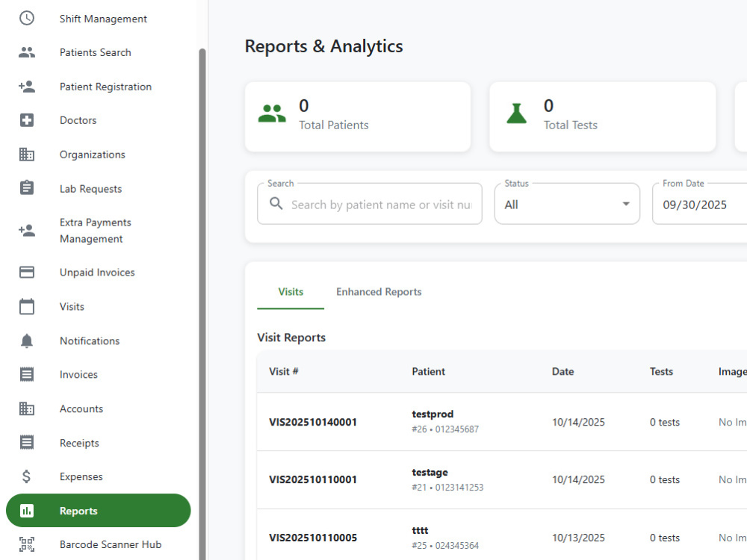Click the Visit Reports heading

click(291, 337)
